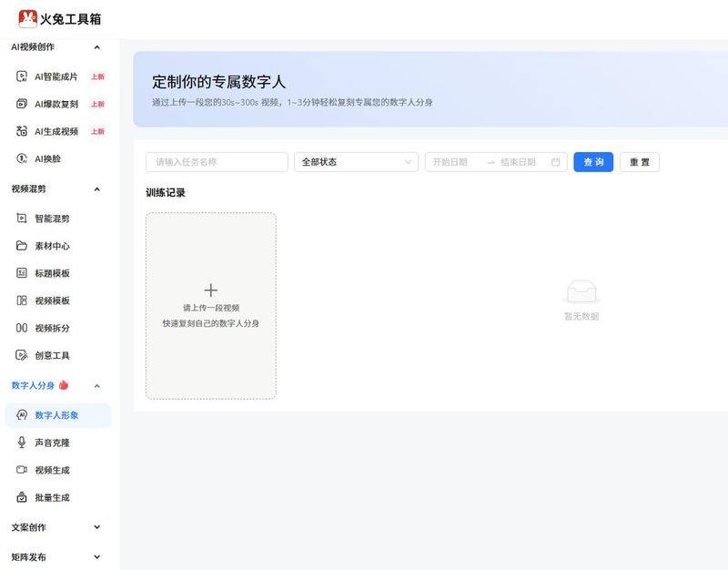Click the 视频模板 layout icon
This screenshot has width=728, height=570.
point(22,300)
